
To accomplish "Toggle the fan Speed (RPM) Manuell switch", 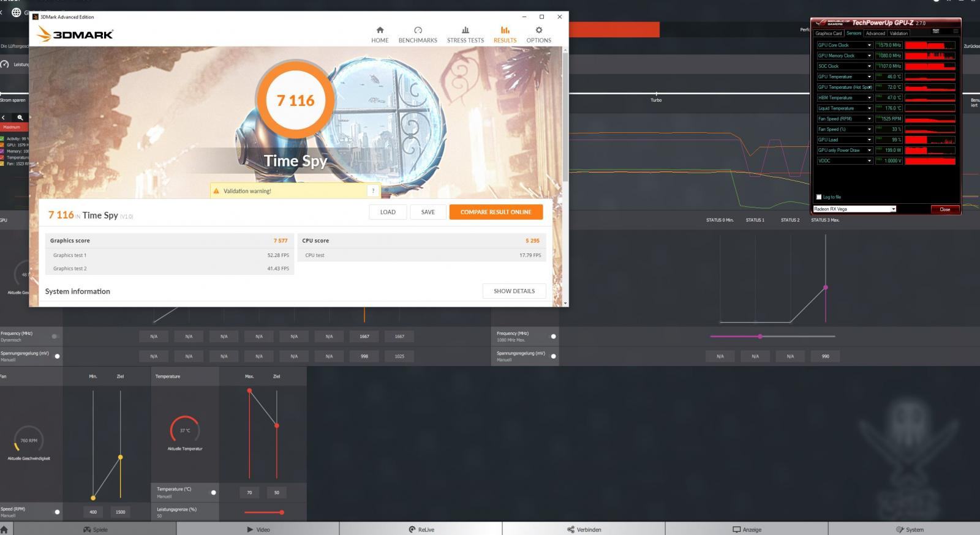I will pos(57,512).
